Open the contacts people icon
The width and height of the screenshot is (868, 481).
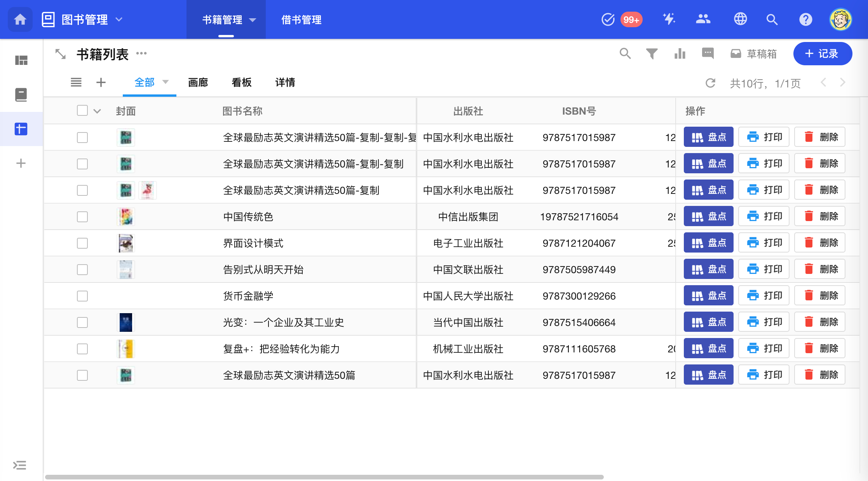[703, 19]
